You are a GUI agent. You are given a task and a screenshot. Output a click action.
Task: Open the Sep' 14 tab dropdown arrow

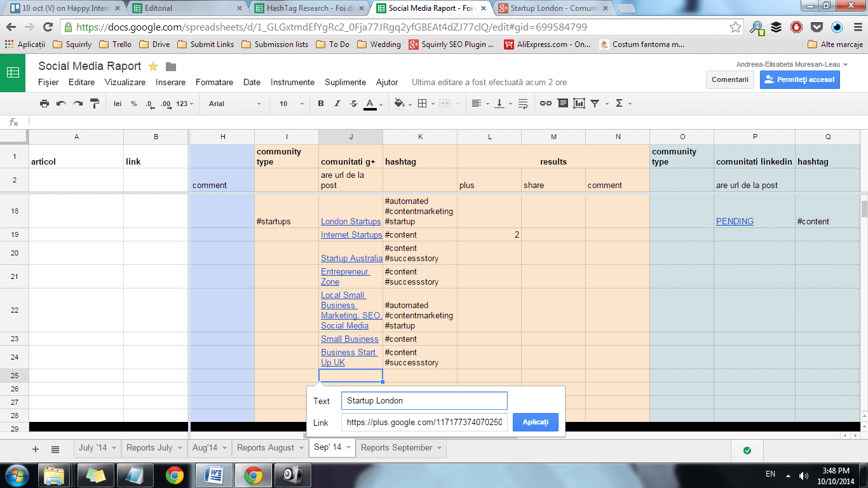(348, 448)
